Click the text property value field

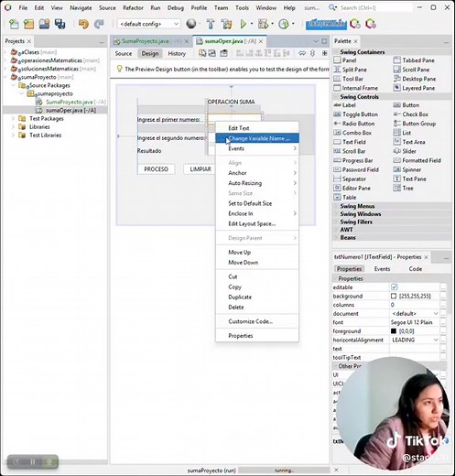(415, 349)
